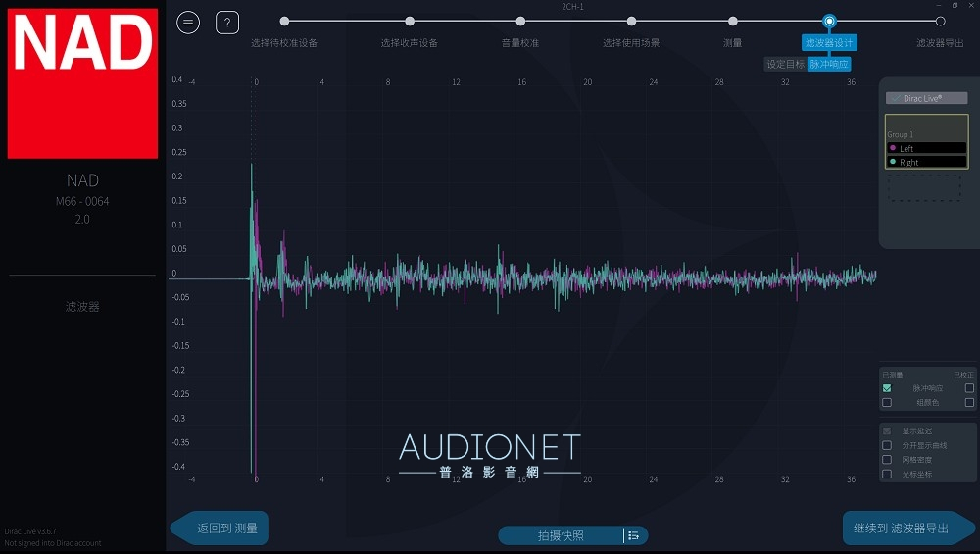This screenshot has height=554, width=980.
Task: Select 滤波器 in left sidebar
Action: (82, 306)
